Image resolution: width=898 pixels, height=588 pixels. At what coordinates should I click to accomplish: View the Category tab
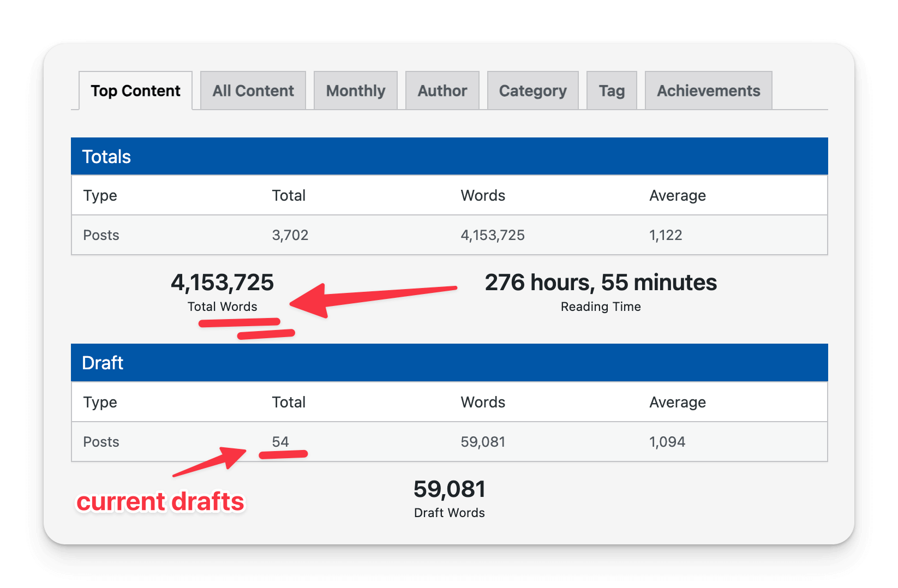pos(532,91)
